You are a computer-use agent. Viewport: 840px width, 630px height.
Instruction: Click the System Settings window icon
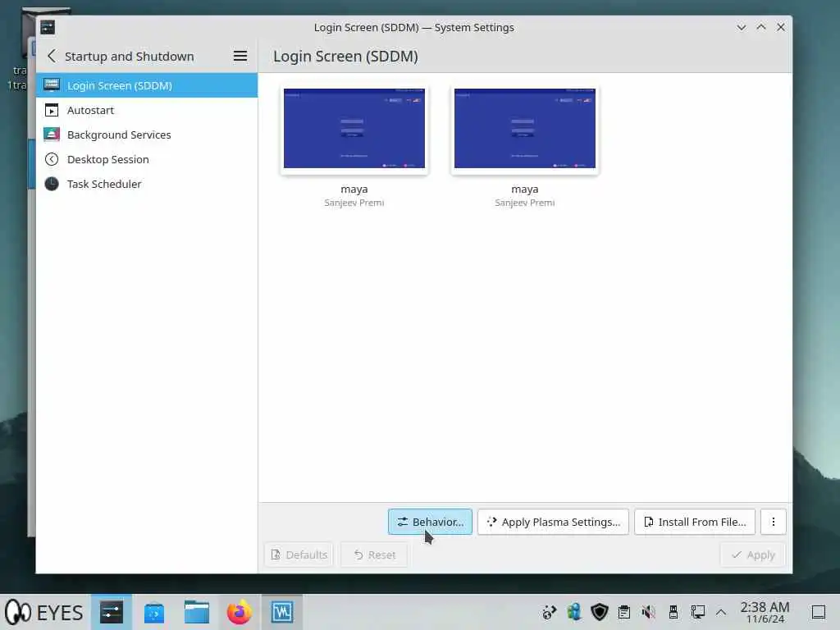pos(48,27)
